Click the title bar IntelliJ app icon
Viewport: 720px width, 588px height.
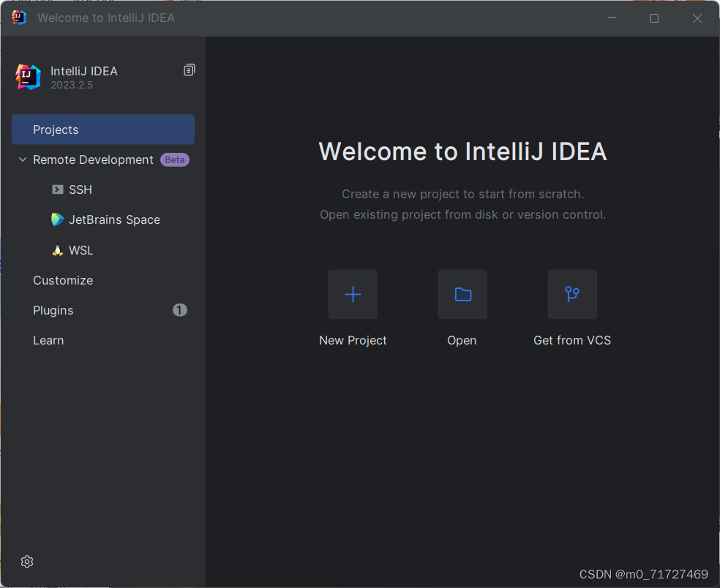point(19,18)
